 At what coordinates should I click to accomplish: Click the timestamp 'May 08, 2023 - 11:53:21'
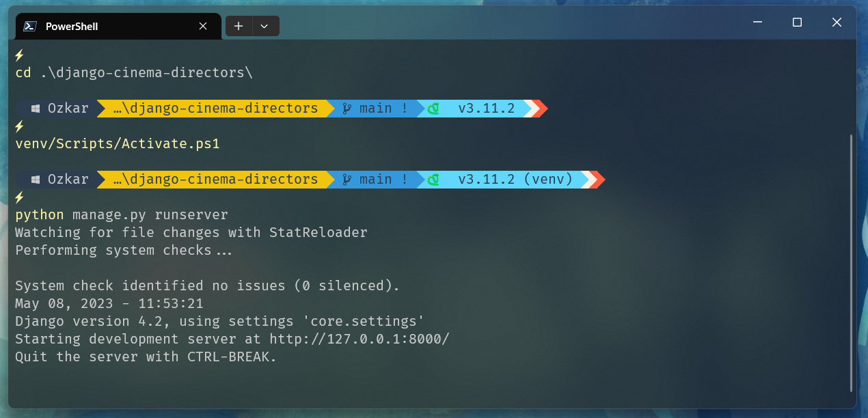(109, 303)
